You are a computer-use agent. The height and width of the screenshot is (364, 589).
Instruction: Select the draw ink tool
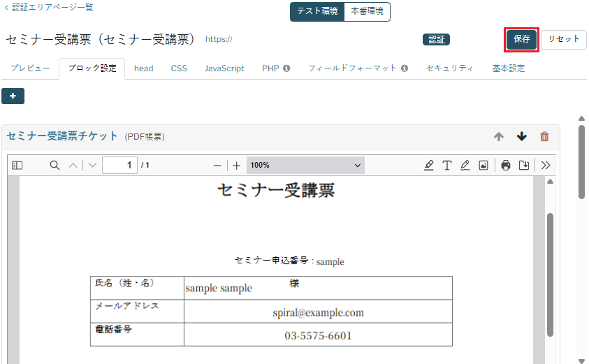[465, 166]
